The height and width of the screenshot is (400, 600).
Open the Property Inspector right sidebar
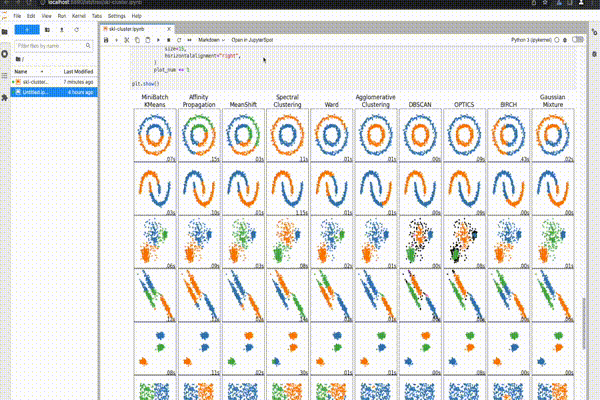click(x=594, y=32)
